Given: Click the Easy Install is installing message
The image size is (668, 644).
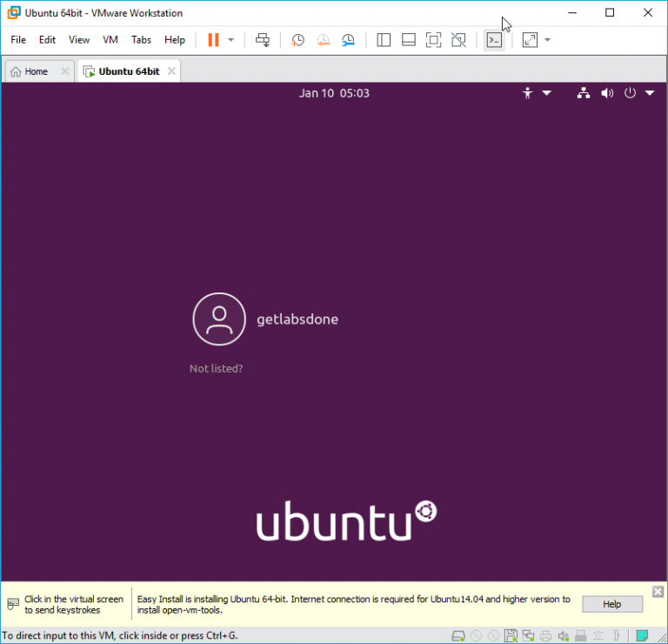Looking at the screenshot, I should point(353,604).
